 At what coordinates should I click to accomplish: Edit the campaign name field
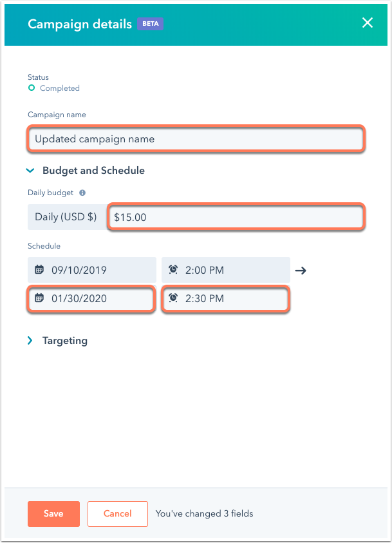click(x=196, y=139)
